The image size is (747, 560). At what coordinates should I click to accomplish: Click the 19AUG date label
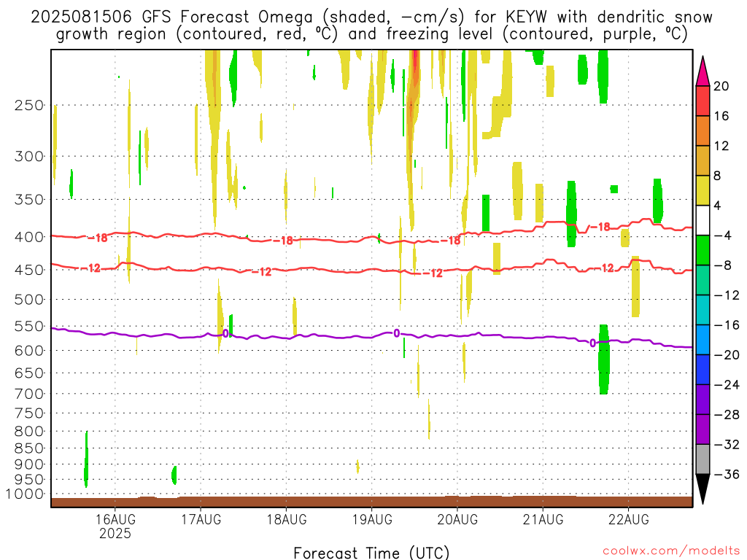[372, 519]
